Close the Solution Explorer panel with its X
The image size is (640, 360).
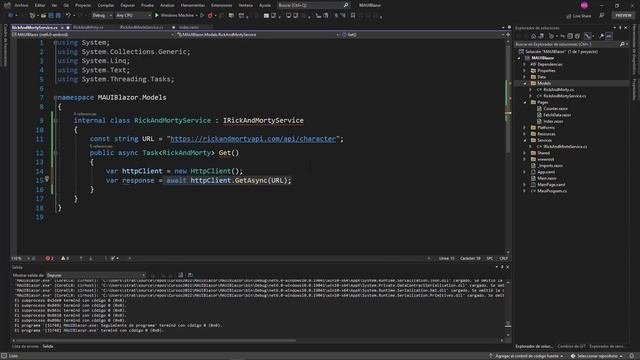[626, 28]
